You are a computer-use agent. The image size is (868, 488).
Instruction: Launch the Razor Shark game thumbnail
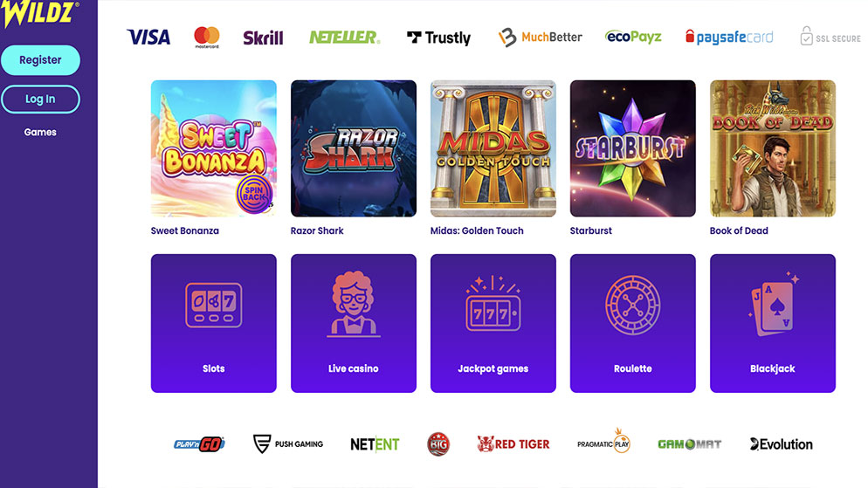pyautogui.click(x=353, y=148)
